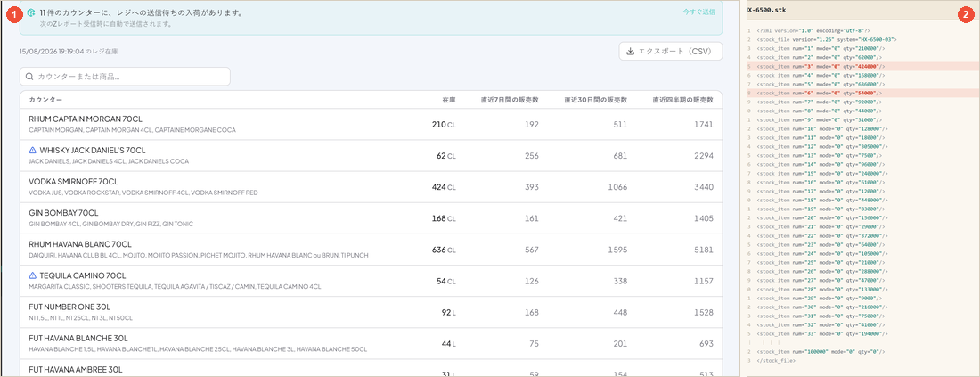Click the warning triangle beside TEQUILA CAMINO 70CL
980x377 pixels.
coord(33,275)
